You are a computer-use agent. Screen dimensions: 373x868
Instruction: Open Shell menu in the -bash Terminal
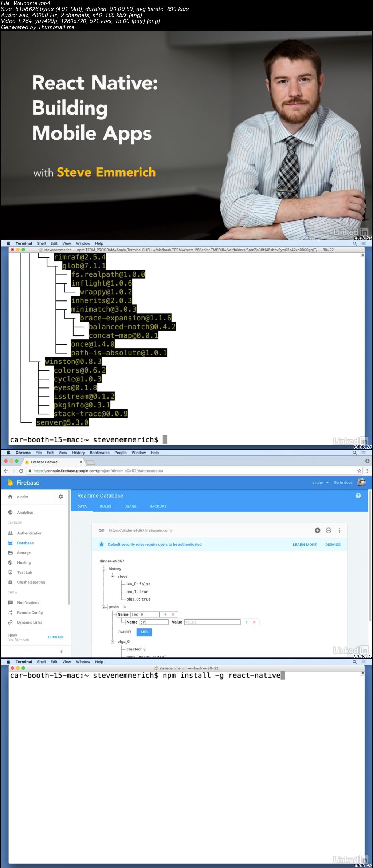pos(41,662)
